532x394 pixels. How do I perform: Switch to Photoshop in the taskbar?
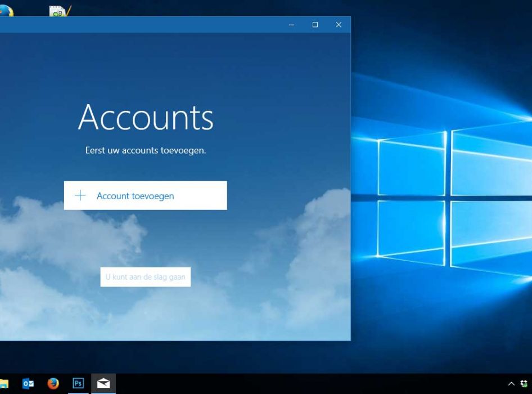(78, 383)
